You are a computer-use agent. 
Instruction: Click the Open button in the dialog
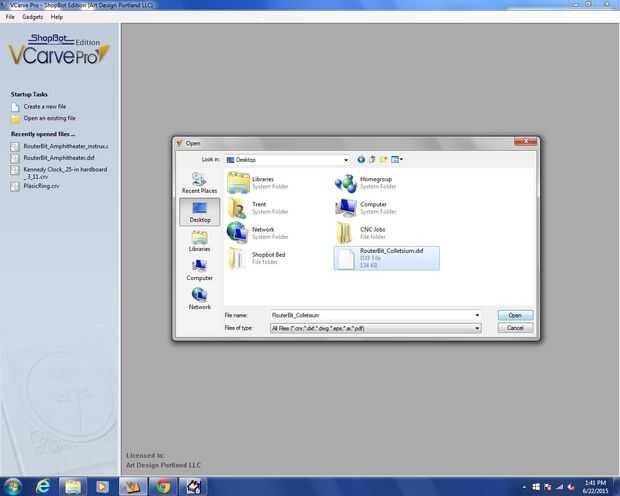(x=515, y=315)
